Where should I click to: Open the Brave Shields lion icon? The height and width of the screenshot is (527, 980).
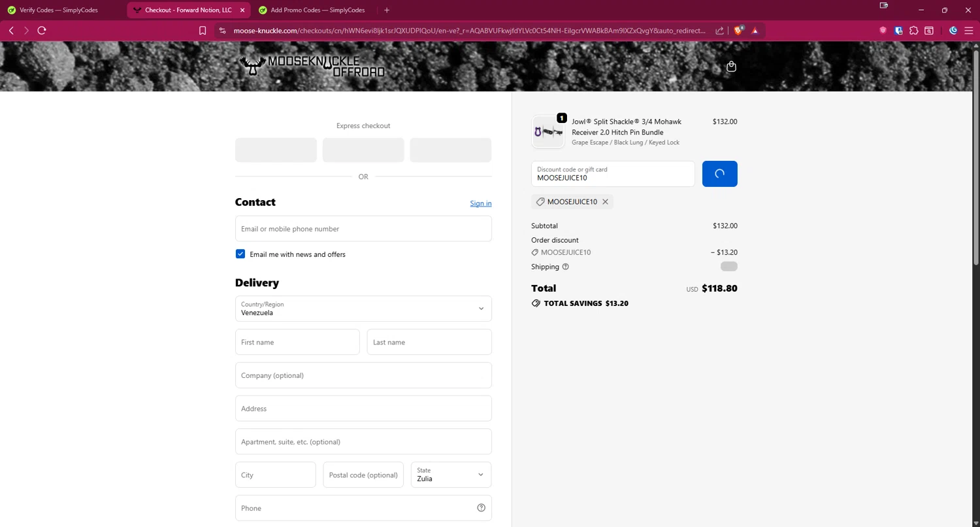(x=739, y=30)
